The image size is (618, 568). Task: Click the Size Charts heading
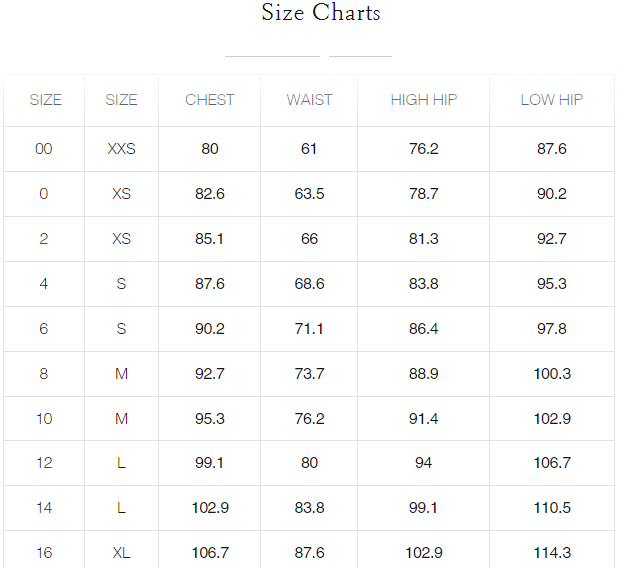(320, 13)
